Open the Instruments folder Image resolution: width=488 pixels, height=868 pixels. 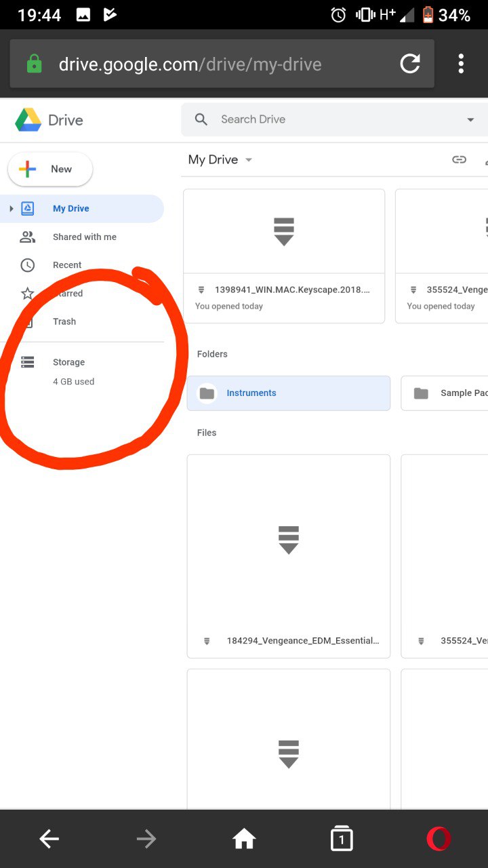pos(289,393)
